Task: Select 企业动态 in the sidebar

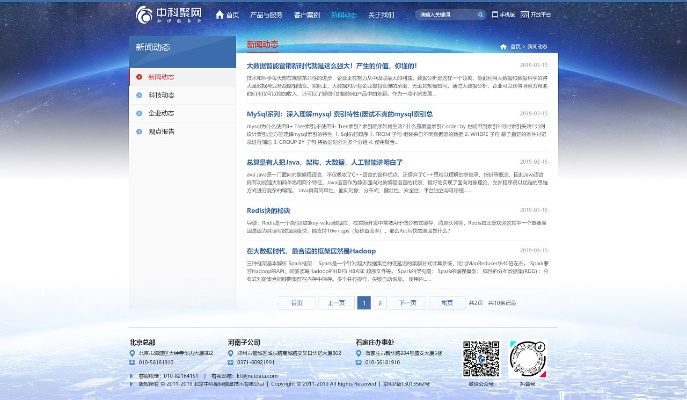Action: click(160, 113)
